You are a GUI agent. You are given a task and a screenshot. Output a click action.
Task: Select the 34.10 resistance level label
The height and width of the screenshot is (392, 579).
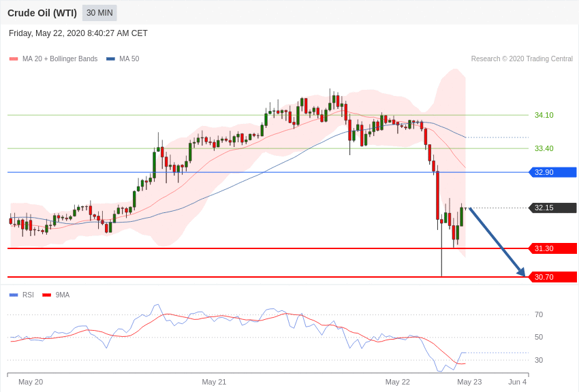[x=544, y=115]
